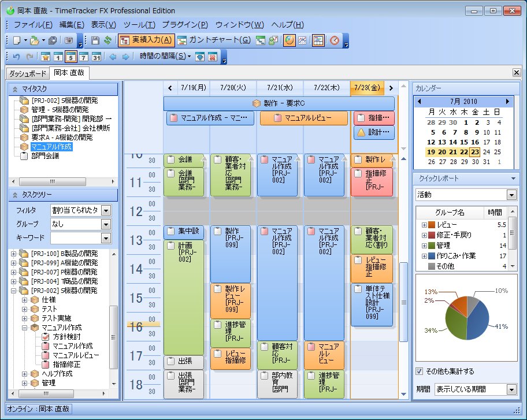Image resolution: width=527 pixels, height=420 pixels.
Task: Click the blue forward arrow toolbar icon
Action: [125, 57]
